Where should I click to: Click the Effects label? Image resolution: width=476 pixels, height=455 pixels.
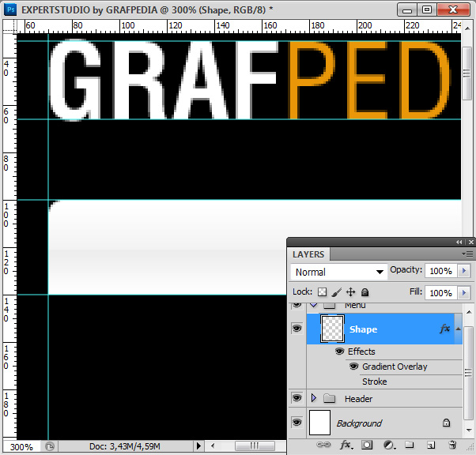361,352
